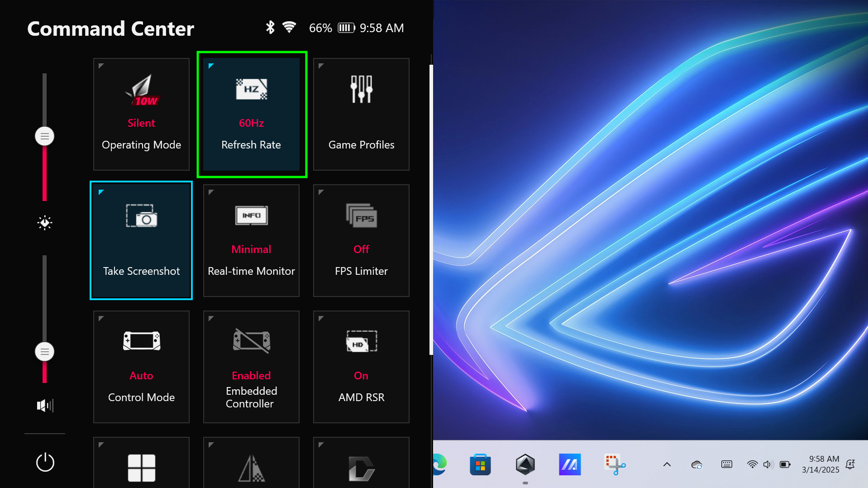Launch Armoury Crate from the taskbar
Image resolution: width=868 pixels, height=488 pixels.
point(525,464)
